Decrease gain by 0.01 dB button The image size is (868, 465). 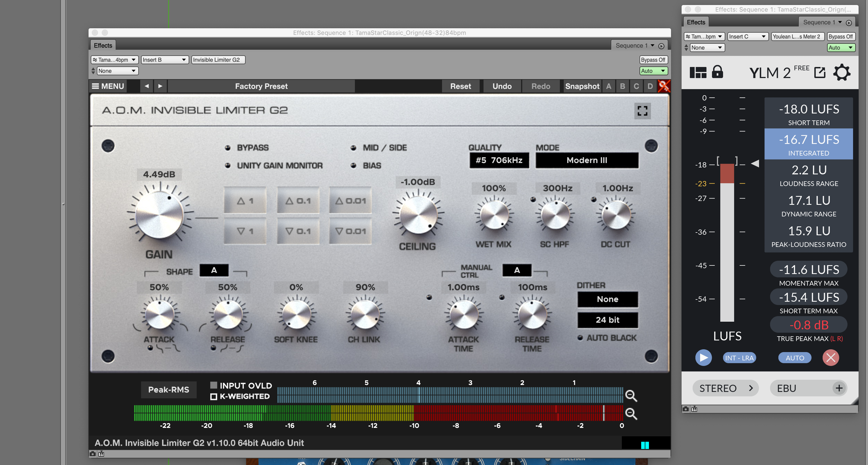pos(350,231)
